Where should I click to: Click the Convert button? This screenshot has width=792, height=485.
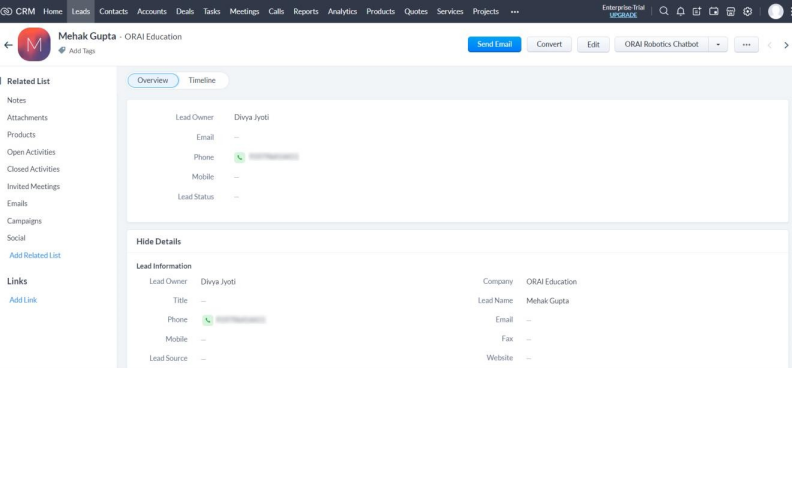coord(549,45)
